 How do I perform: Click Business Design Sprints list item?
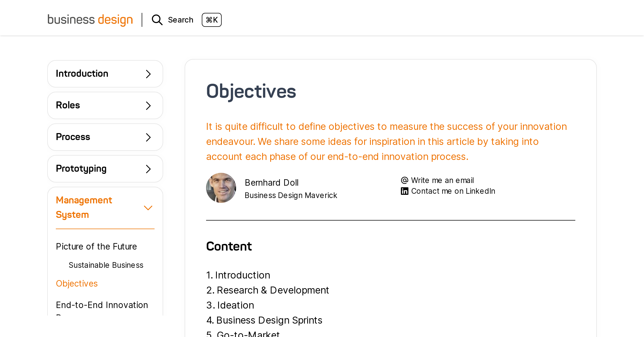click(269, 320)
